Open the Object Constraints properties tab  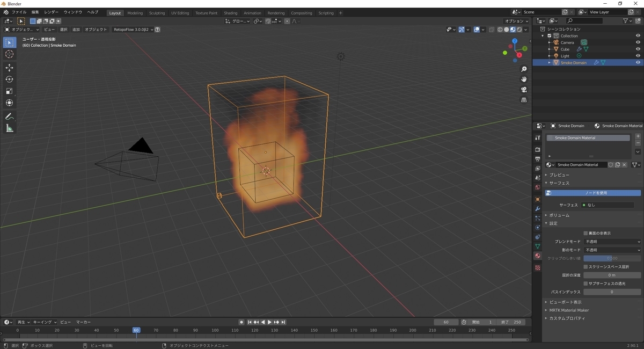coord(537,237)
